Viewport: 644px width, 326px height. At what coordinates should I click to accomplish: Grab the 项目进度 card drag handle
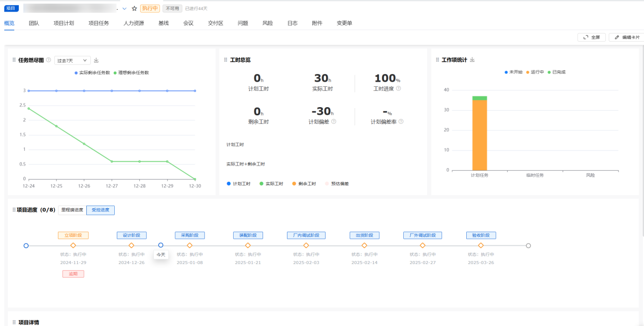[14, 210]
